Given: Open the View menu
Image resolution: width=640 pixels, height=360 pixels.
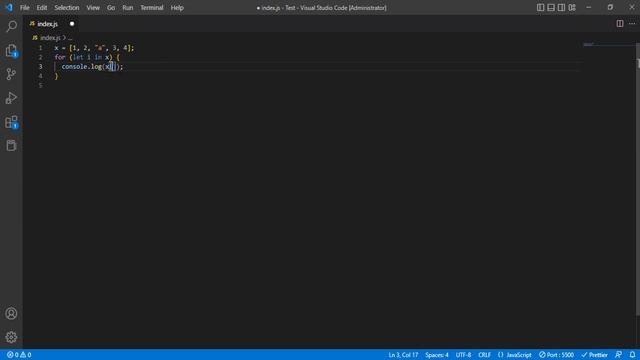Looking at the screenshot, I should point(93,7).
